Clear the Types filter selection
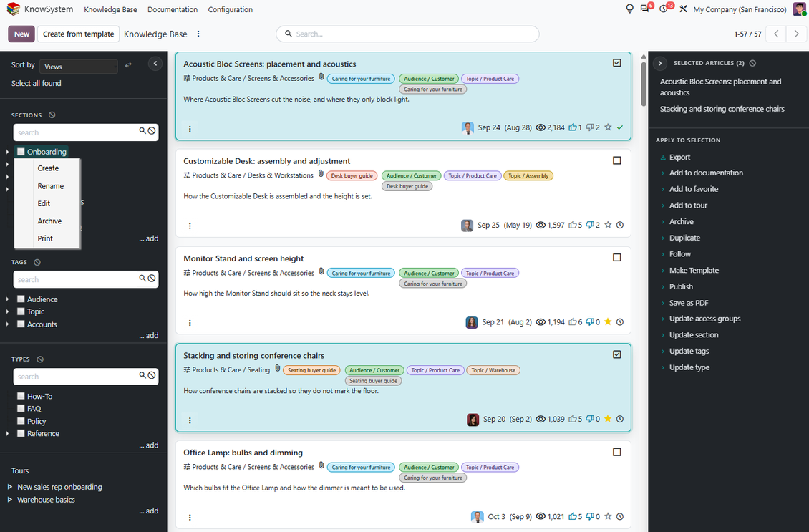Screen dimensions: 809x532 [x=40, y=359]
